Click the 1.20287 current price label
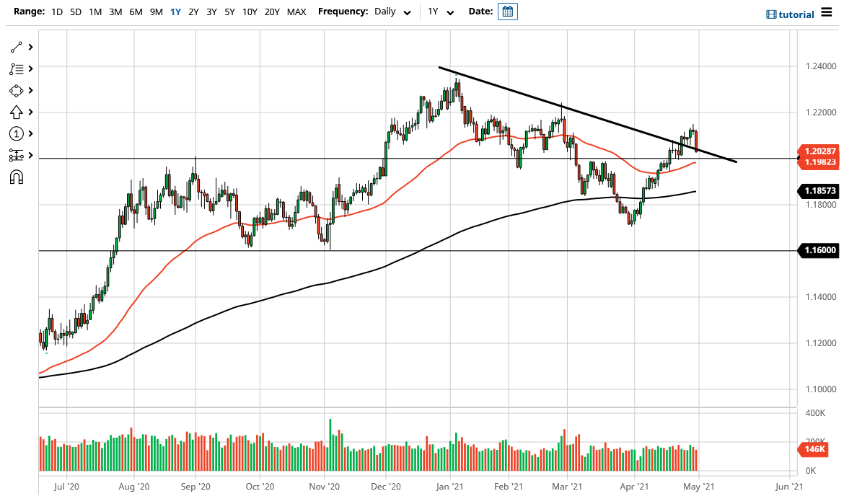This screenshot has width=844, height=504. click(820, 151)
